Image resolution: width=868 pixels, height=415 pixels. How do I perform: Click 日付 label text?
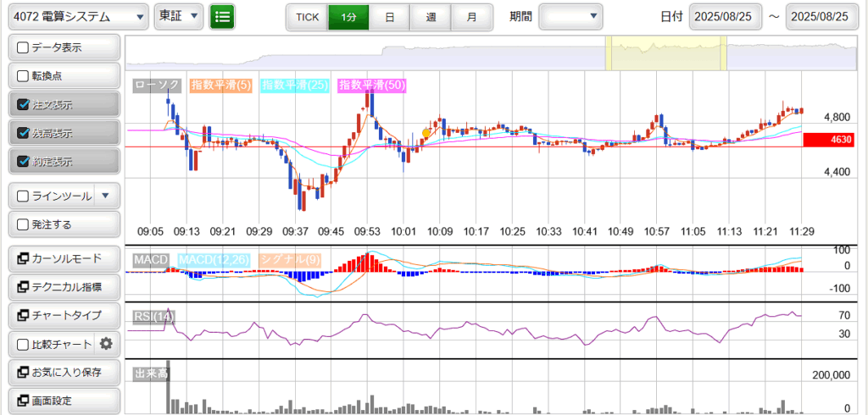[x=672, y=17]
